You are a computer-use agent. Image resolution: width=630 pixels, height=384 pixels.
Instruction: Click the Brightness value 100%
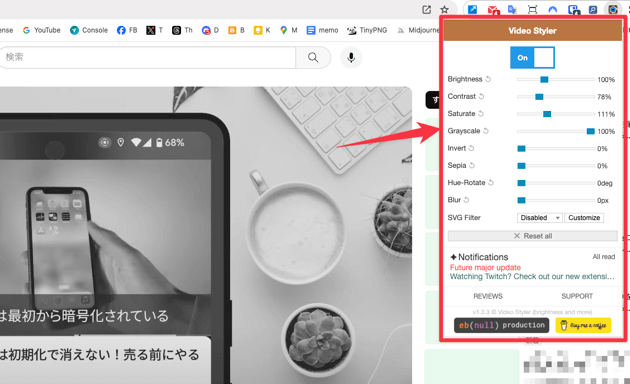coord(606,80)
